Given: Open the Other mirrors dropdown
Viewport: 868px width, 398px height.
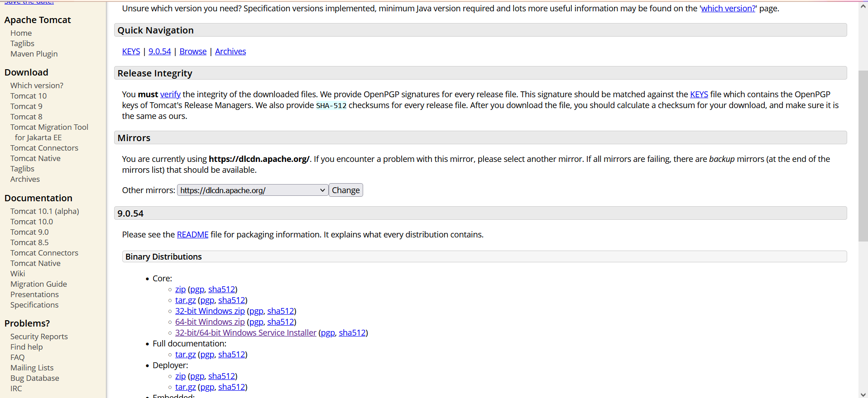Looking at the screenshot, I should coord(252,190).
